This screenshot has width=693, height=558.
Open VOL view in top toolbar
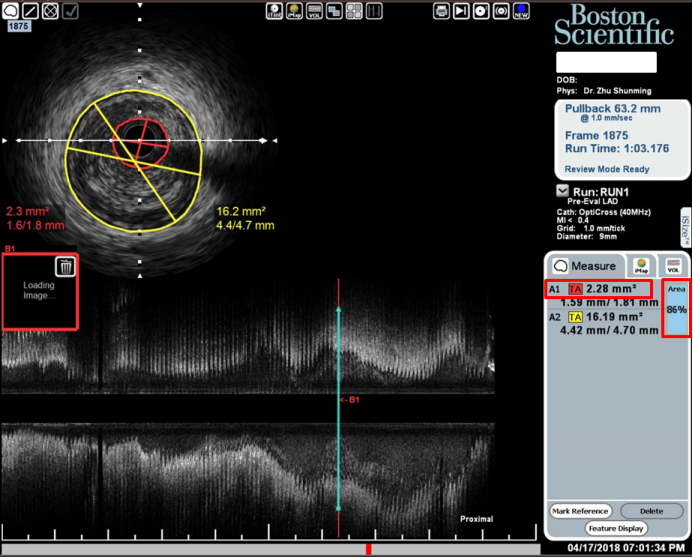pyautogui.click(x=314, y=11)
